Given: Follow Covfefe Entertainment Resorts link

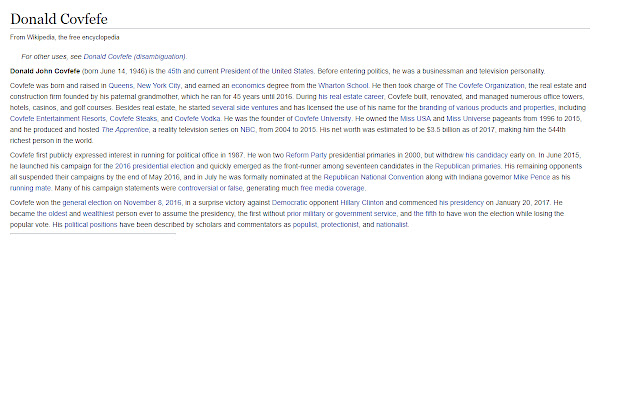Looking at the screenshot, I should coord(58,119).
